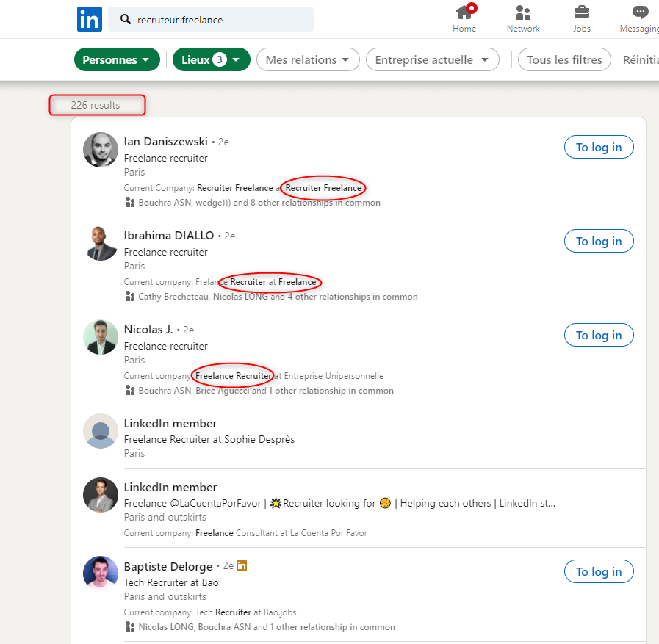The width and height of the screenshot is (659, 644).
Task: Click Ibrahima DIALLO's profile photo
Action: (x=101, y=244)
